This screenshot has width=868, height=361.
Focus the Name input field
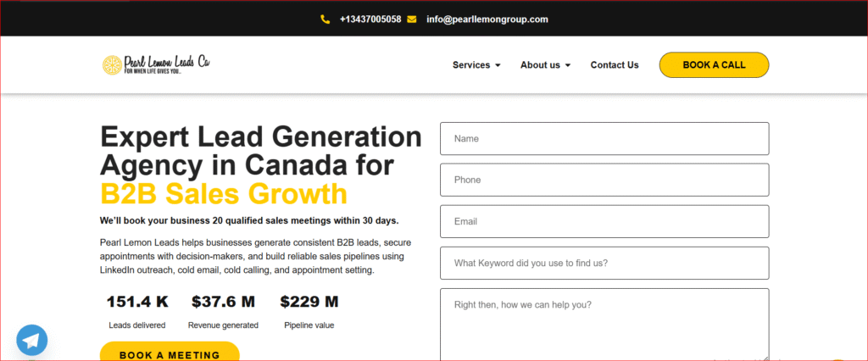604,138
